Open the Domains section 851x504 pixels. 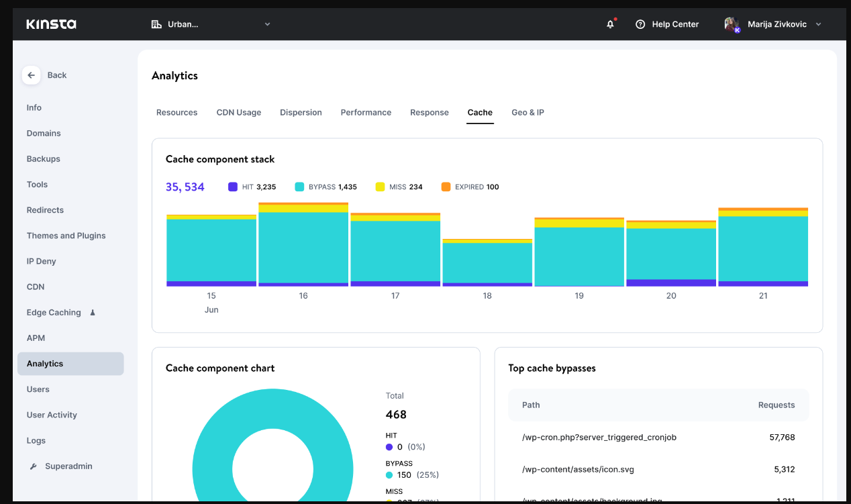click(x=44, y=133)
